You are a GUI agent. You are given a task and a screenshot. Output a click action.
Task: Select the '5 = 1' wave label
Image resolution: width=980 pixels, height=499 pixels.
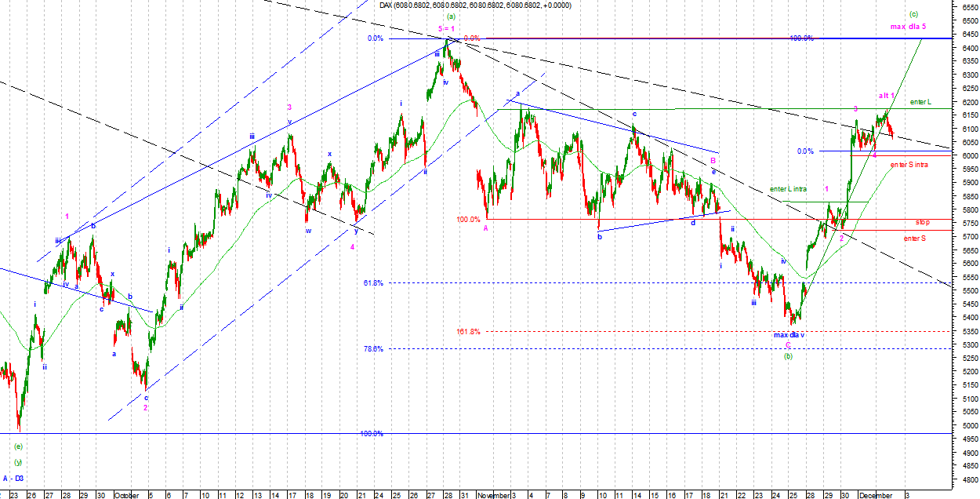tap(446, 27)
